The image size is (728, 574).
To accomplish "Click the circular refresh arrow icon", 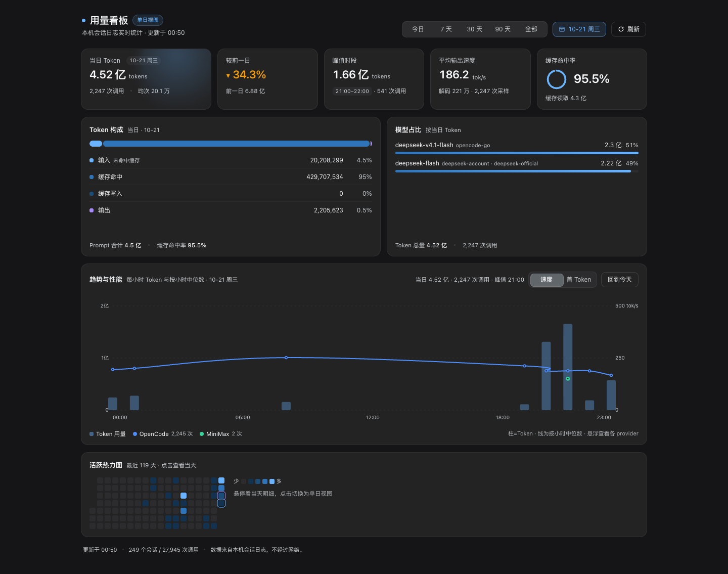I will pyautogui.click(x=621, y=29).
